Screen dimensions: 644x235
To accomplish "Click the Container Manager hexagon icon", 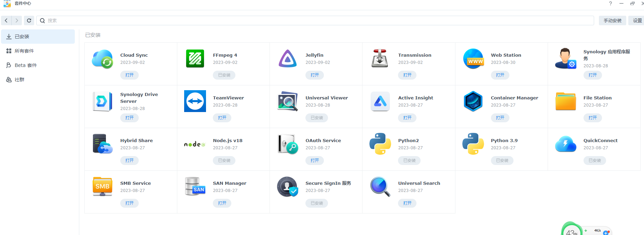I will coord(473,101).
